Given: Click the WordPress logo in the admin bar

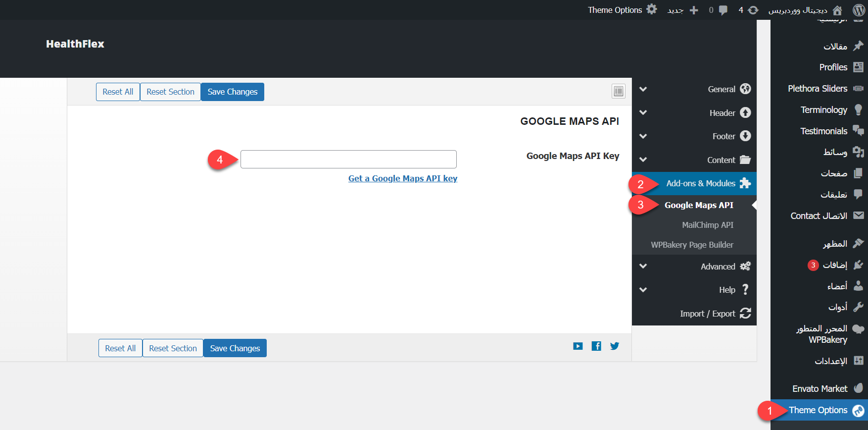Looking at the screenshot, I should pyautogui.click(x=859, y=10).
